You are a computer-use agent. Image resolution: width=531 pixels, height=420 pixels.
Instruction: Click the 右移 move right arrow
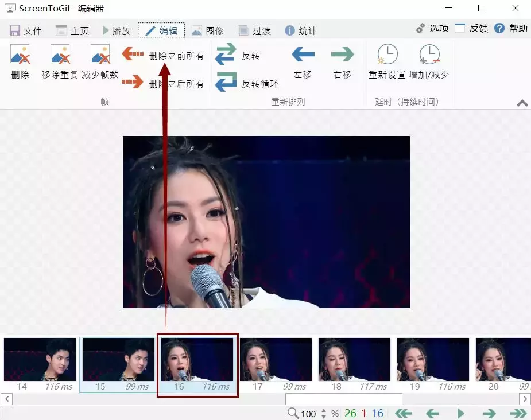[x=342, y=54]
